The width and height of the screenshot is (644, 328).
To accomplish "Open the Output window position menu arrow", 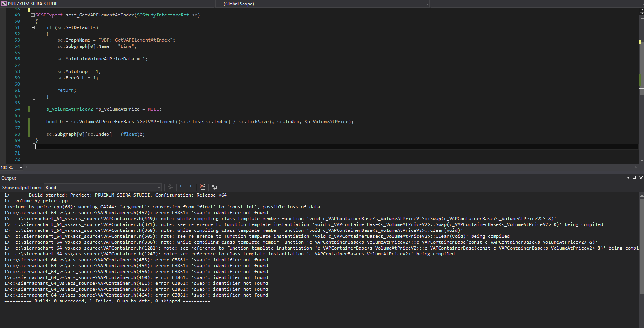I will [x=628, y=178].
